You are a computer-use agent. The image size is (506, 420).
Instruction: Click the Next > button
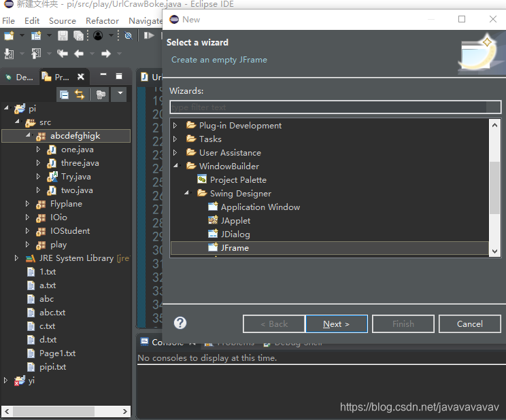(336, 324)
